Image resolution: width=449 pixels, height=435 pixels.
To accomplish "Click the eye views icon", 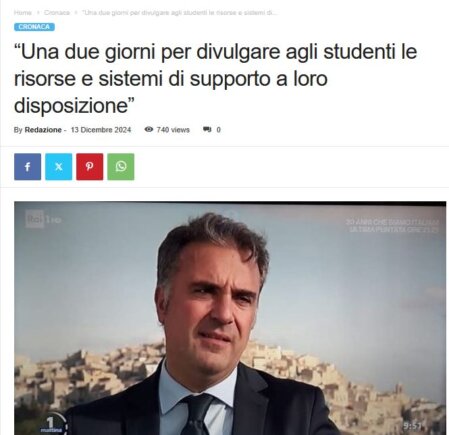I will 149,129.
